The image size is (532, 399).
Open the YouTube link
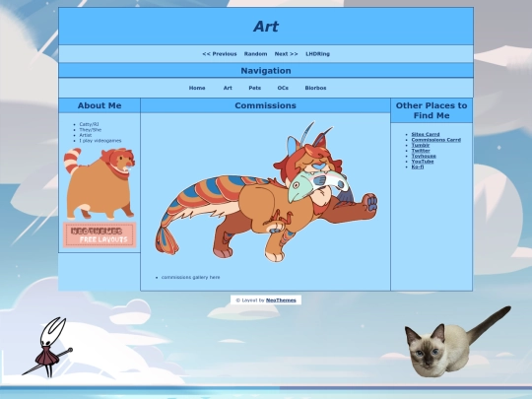pos(423,162)
